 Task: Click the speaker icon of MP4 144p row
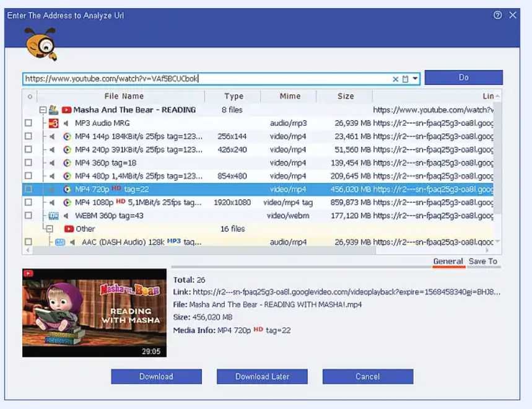(52, 136)
